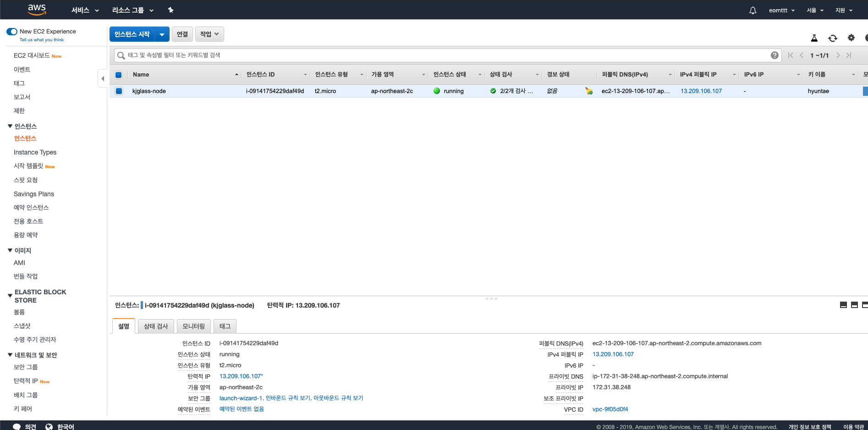
Task: Open Savings Plans in sidebar
Action: 34,194
